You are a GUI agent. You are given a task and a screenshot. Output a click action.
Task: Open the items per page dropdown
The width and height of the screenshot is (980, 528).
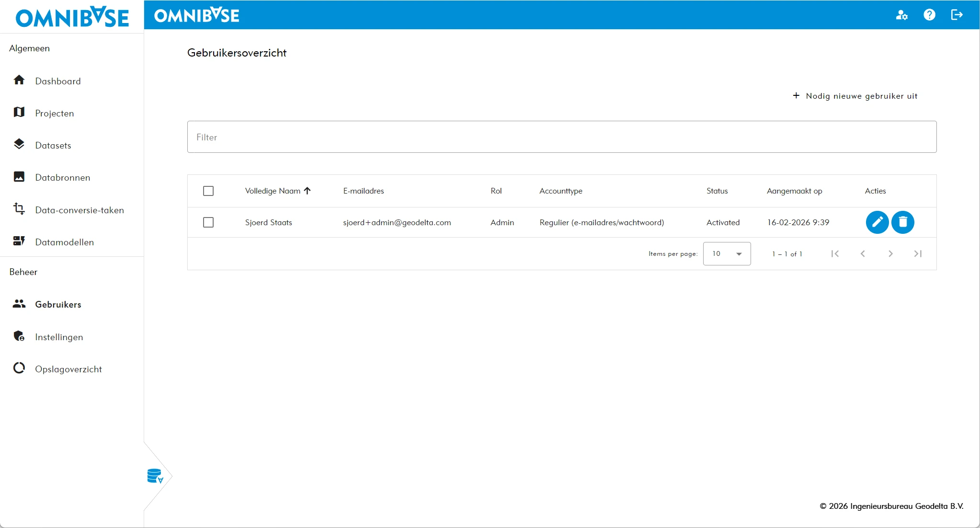tap(727, 253)
